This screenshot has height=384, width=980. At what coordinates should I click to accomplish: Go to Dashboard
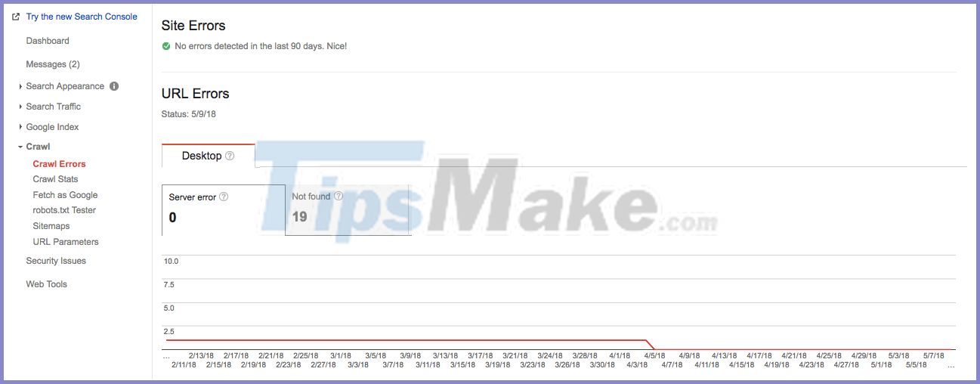(x=48, y=41)
